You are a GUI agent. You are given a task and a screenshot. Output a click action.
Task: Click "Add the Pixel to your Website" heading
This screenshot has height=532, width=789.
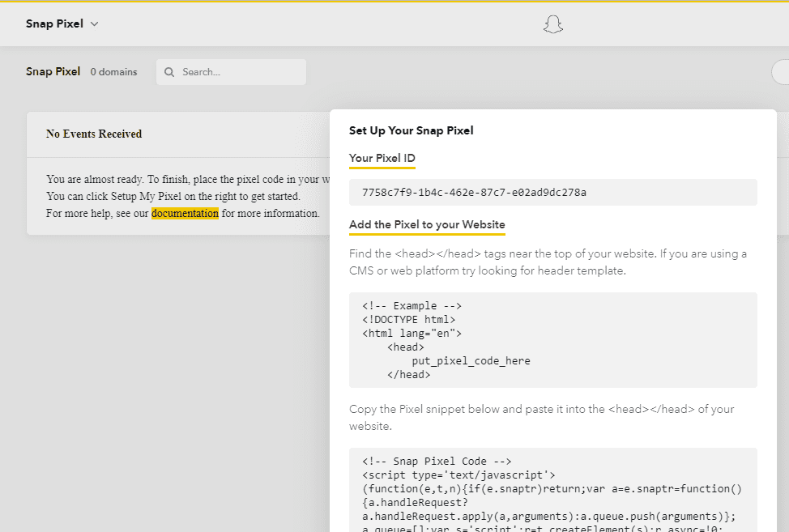coord(427,224)
